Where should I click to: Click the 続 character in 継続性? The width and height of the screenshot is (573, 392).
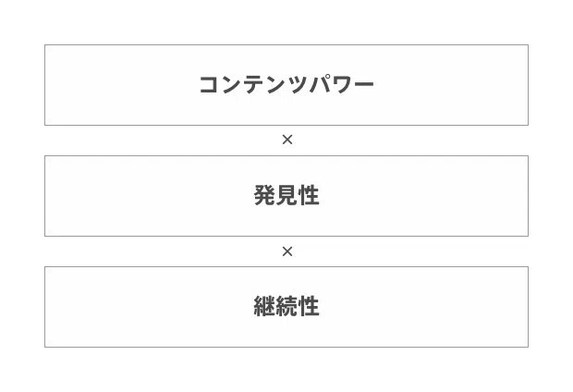pos(286,306)
